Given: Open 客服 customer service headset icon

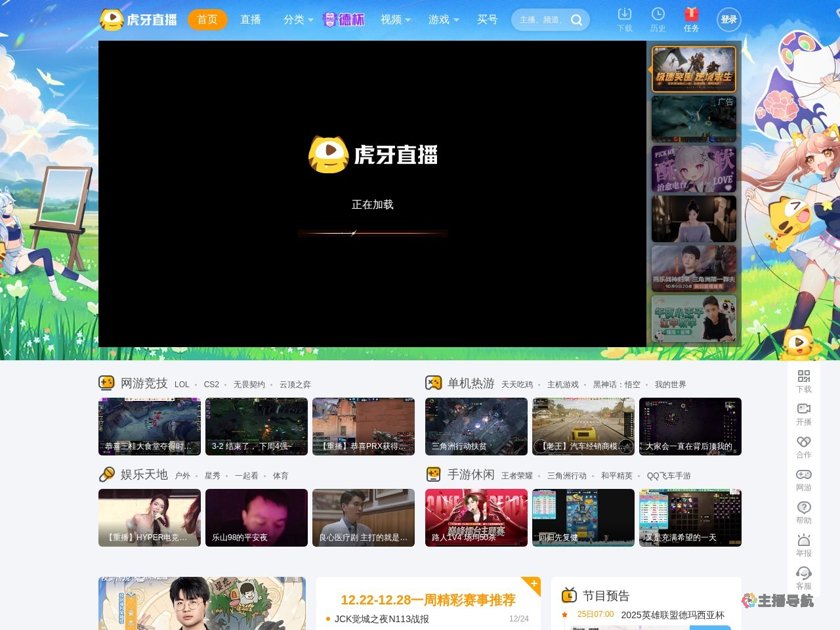Looking at the screenshot, I should pos(803,573).
